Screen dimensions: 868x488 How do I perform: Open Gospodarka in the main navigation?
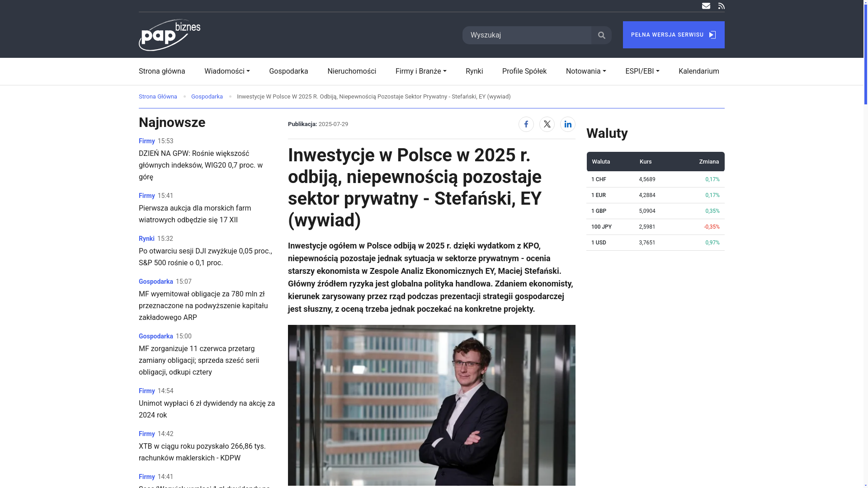[288, 71]
